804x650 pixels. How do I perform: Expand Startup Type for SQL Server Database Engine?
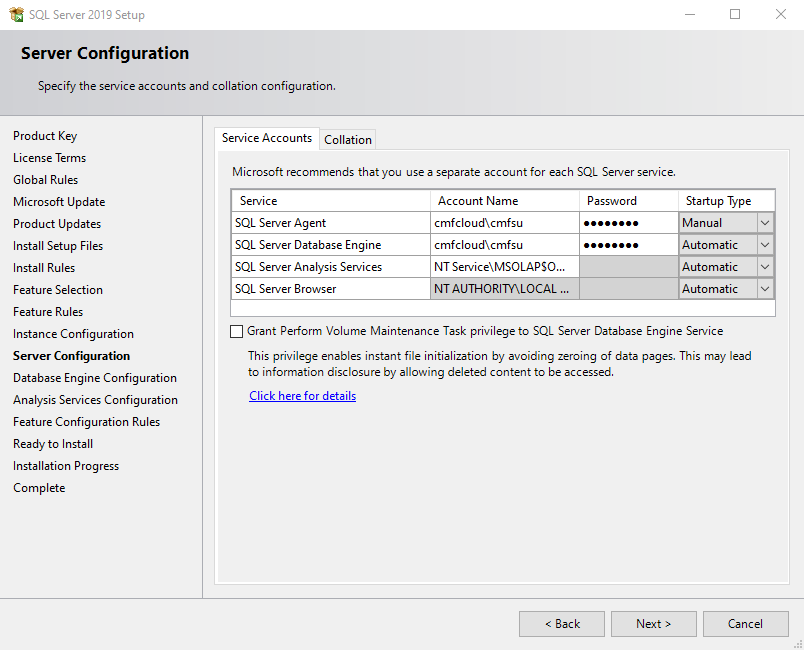(765, 245)
